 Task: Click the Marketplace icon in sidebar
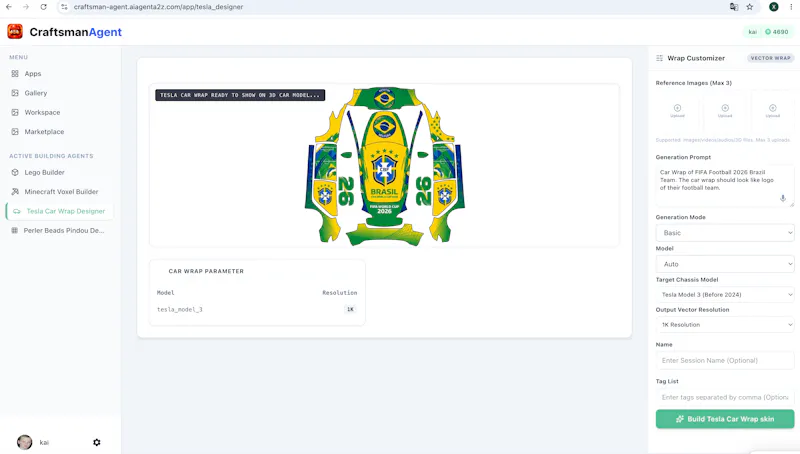click(x=15, y=132)
